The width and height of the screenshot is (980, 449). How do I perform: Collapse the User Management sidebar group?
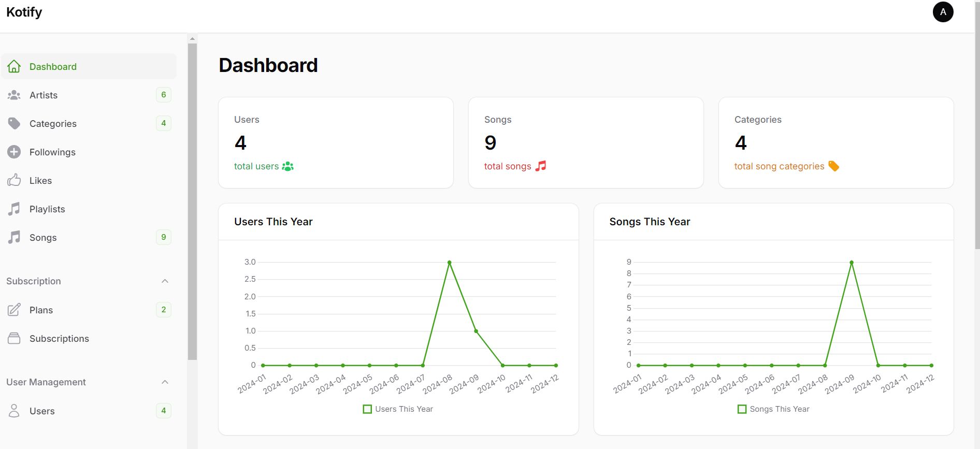pos(165,382)
